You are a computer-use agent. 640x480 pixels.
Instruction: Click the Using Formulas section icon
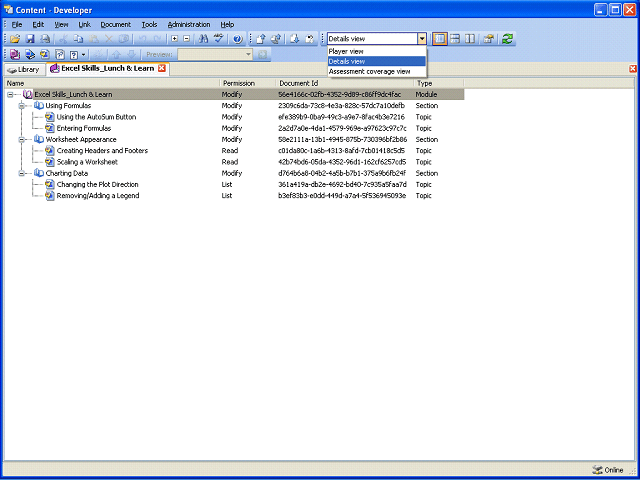[39, 106]
